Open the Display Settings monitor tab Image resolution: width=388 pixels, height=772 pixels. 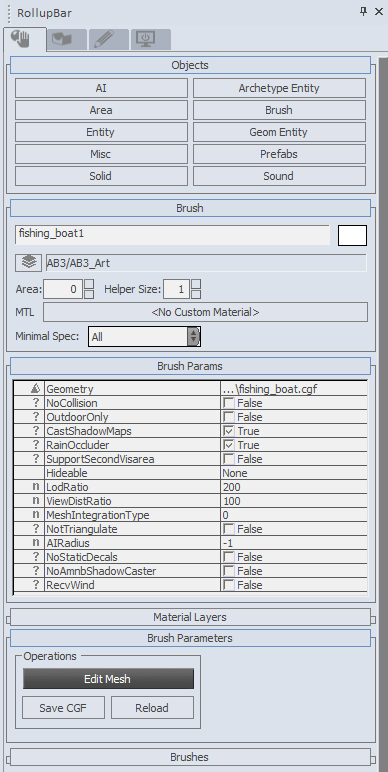click(151, 39)
